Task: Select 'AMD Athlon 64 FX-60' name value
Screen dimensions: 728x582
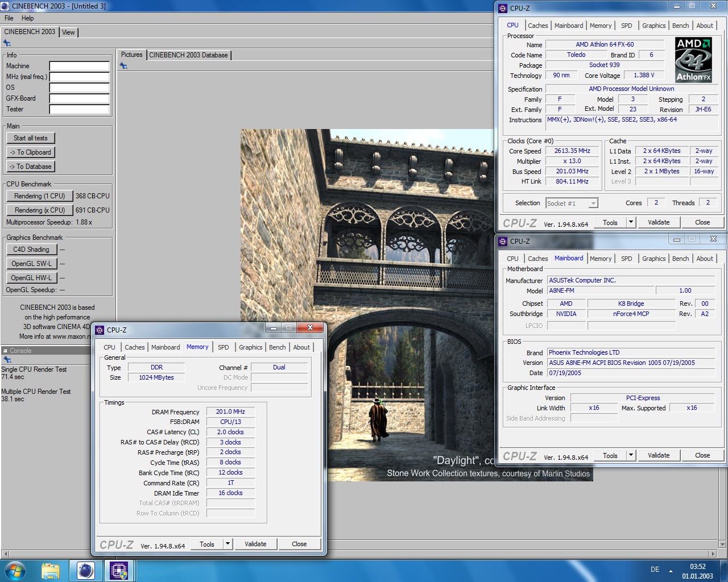Action: (605, 44)
